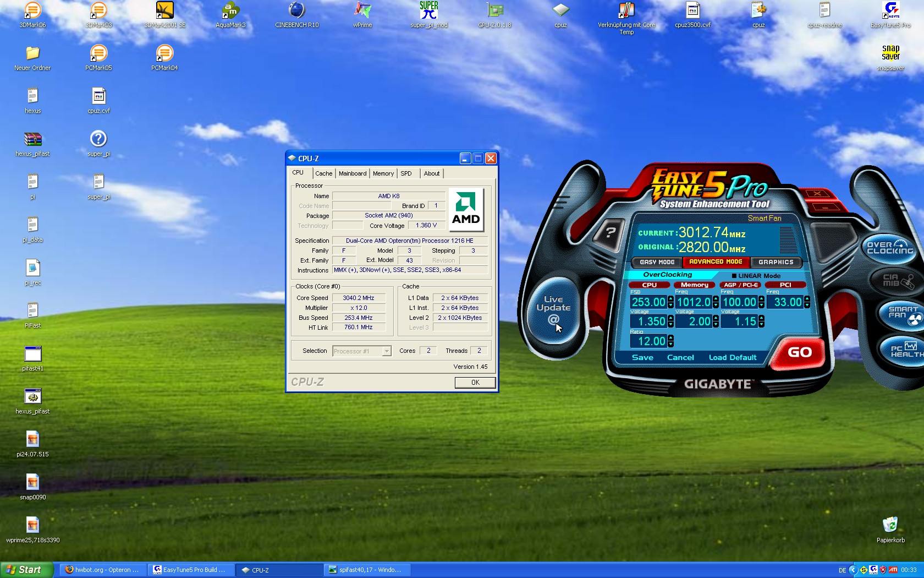Toggle LINEAR Mode checkbox

(734, 276)
